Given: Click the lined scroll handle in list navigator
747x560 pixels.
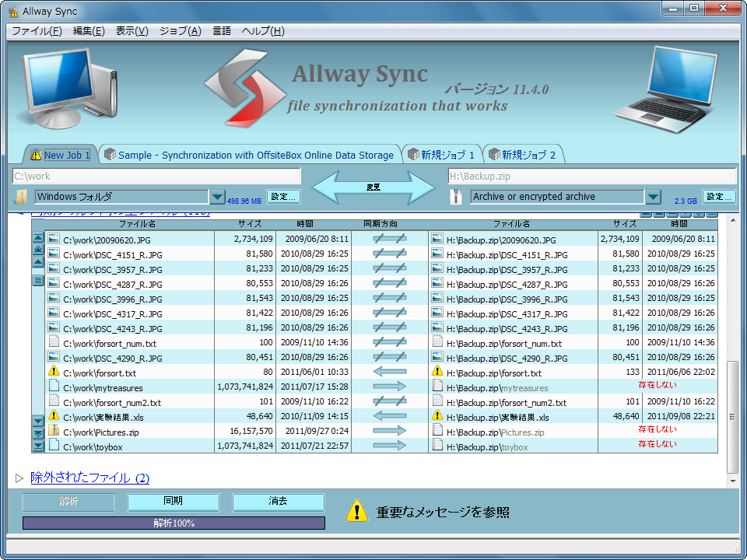Looking at the screenshot, I should click(x=38, y=281).
